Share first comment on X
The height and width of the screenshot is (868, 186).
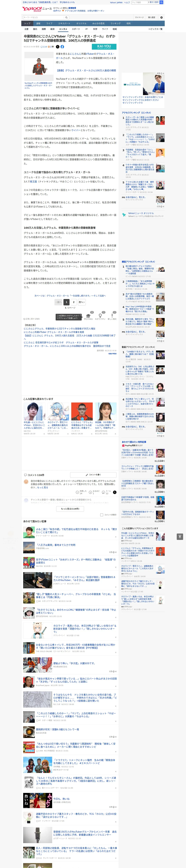click(x=114, y=492)
